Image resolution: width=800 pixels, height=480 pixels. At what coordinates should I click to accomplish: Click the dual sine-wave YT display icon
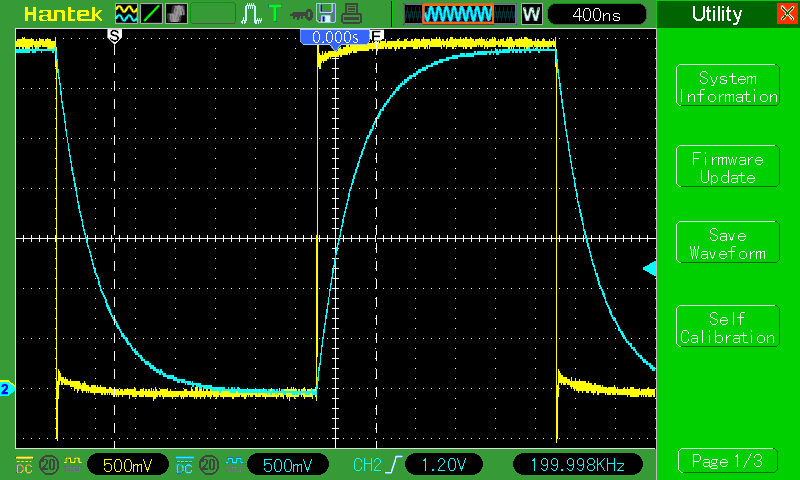pos(126,14)
